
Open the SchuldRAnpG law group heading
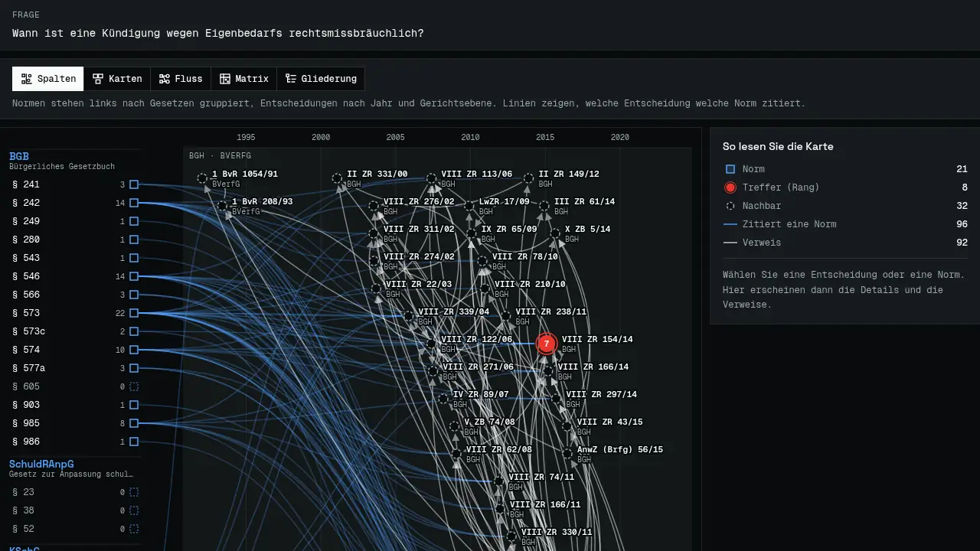(41, 464)
